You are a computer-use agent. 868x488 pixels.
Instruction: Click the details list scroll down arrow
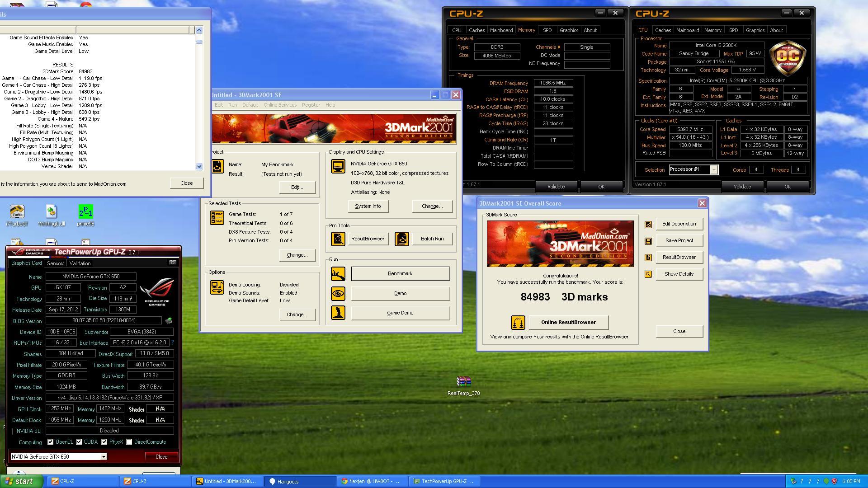tap(199, 166)
